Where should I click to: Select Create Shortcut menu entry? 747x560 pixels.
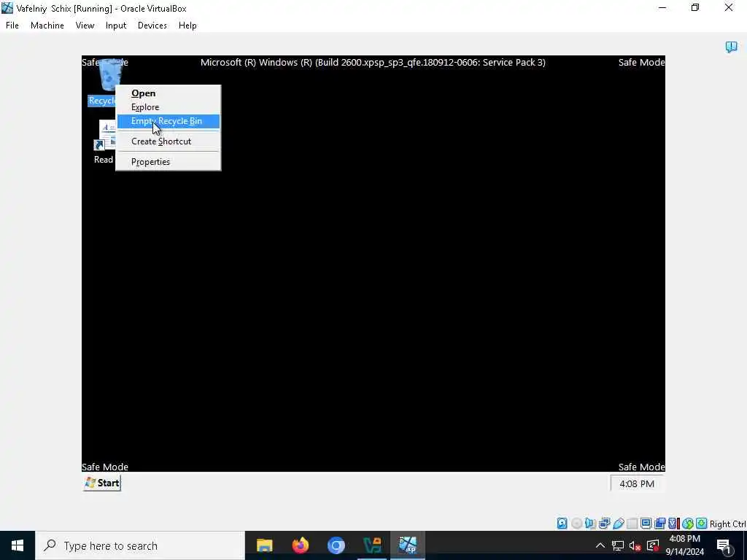pos(169,141)
